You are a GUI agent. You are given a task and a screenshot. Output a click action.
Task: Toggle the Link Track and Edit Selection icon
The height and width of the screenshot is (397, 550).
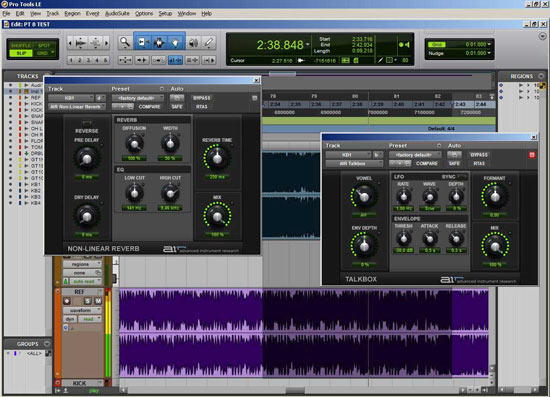pos(193,60)
